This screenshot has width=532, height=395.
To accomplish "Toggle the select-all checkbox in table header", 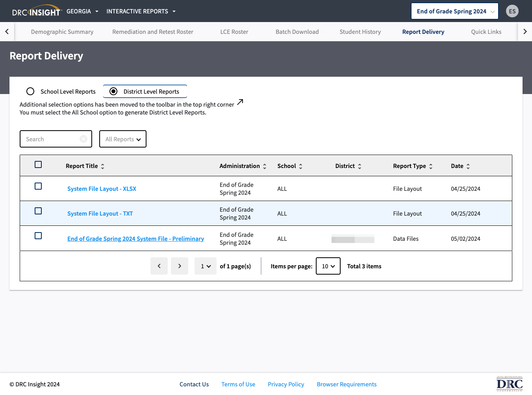I will (38, 164).
